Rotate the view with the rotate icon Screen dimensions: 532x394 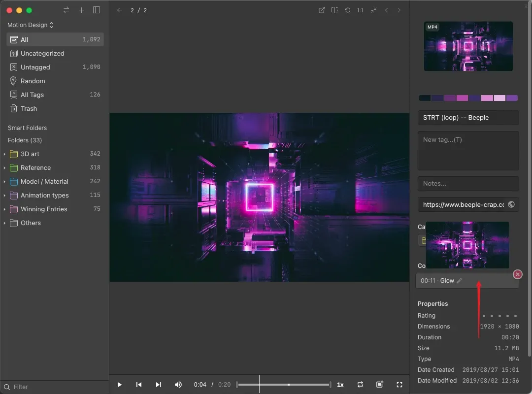[347, 10]
